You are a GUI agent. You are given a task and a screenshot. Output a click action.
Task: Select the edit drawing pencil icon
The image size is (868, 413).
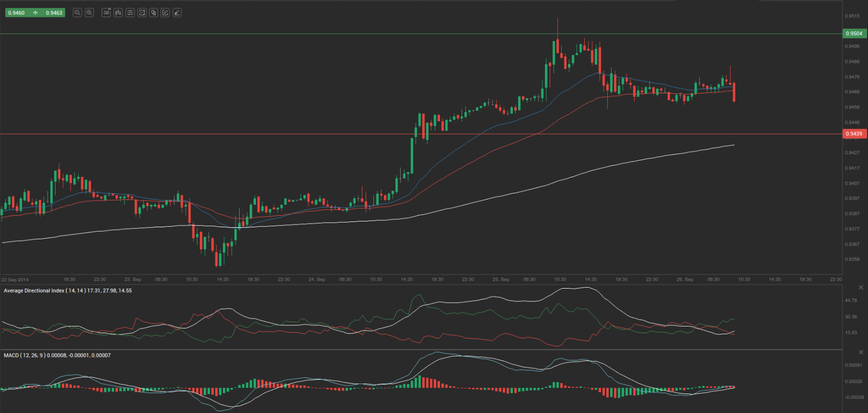(165, 13)
